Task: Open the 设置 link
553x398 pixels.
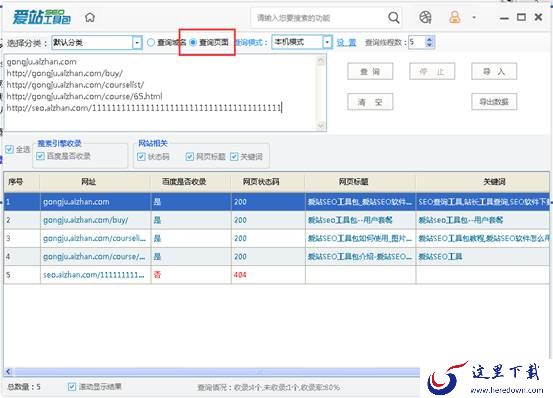Action: click(x=346, y=43)
